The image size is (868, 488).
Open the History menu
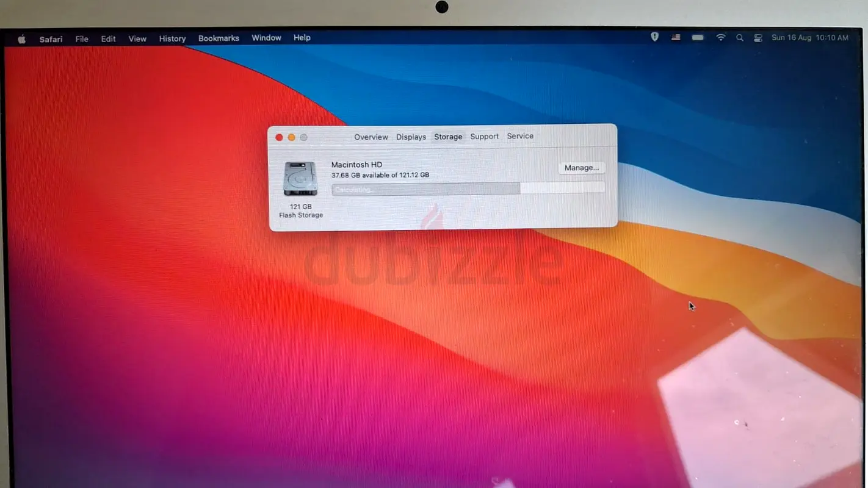click(x=172, y=38)
